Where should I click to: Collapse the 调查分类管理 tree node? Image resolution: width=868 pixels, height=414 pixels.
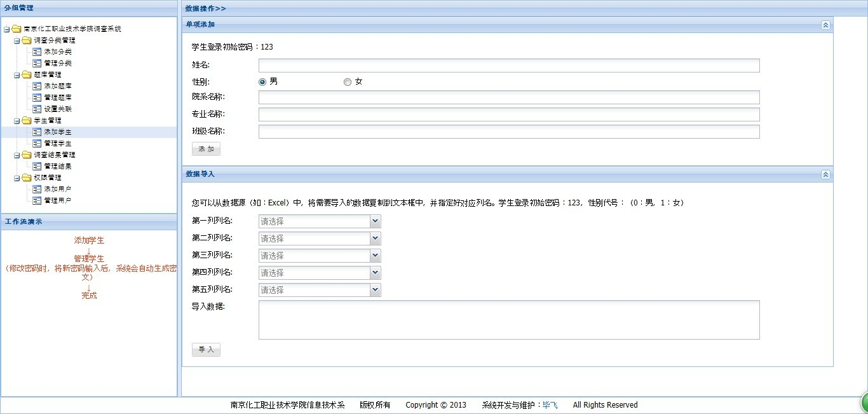(x=17, y=41)
